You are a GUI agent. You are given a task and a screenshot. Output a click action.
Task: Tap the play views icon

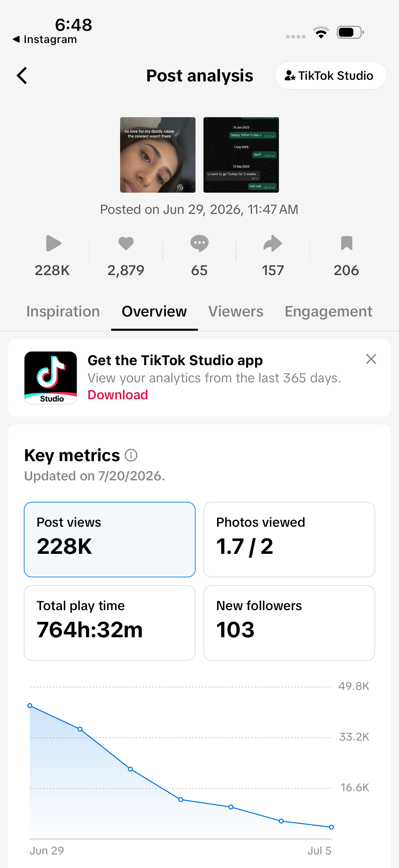click(x=53, y=243)
